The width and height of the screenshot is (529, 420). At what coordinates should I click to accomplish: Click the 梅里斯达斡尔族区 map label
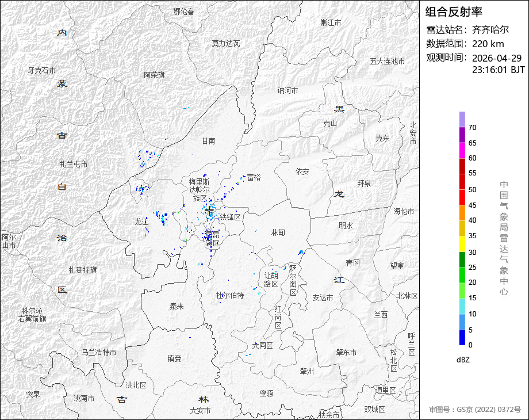coord(199,190)
